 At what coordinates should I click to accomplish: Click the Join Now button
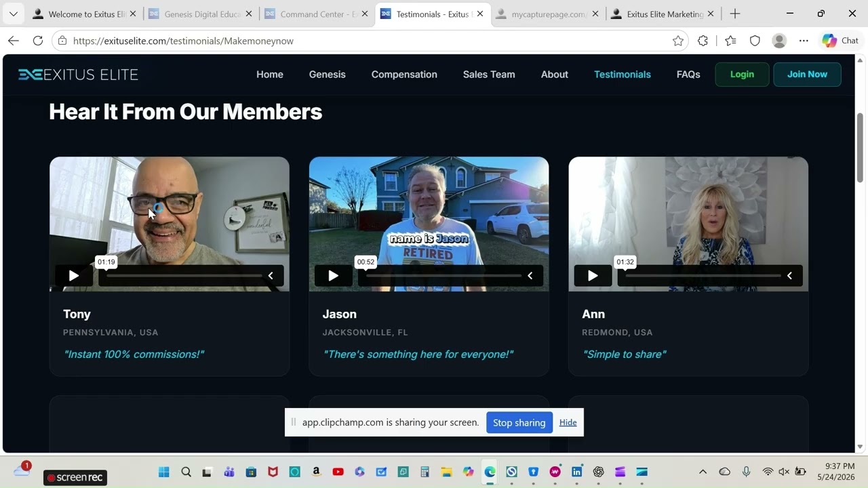click(x=807, y=75)
